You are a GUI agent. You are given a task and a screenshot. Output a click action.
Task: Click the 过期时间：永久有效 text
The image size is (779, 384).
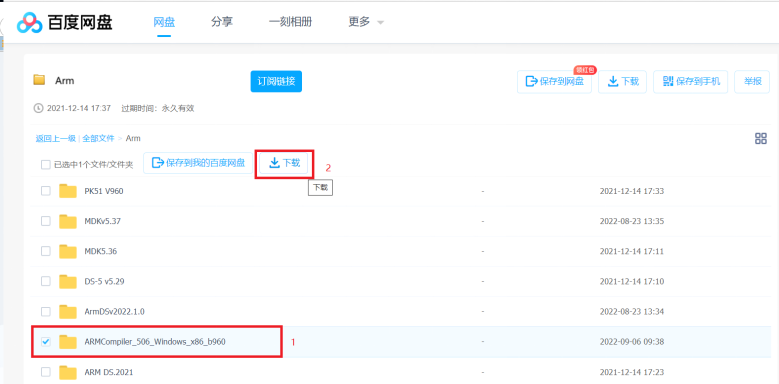pyautogui.click(x=157, y=108)
